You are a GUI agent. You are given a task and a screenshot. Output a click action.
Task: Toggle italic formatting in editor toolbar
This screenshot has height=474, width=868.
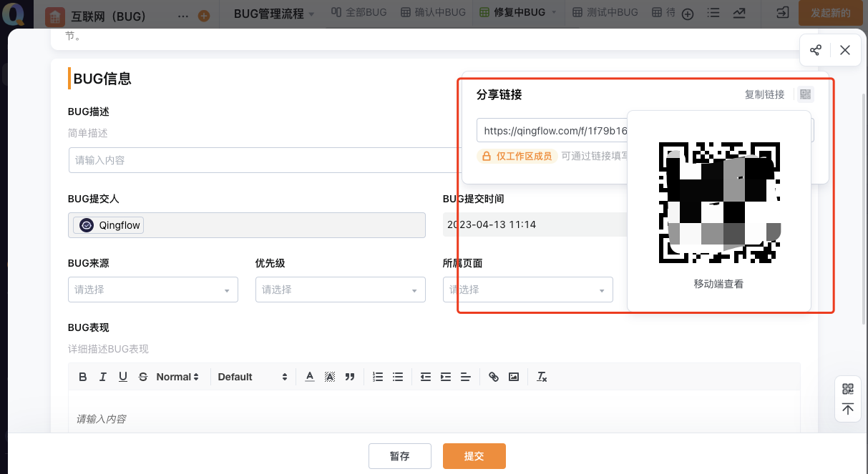click(103, 377)
